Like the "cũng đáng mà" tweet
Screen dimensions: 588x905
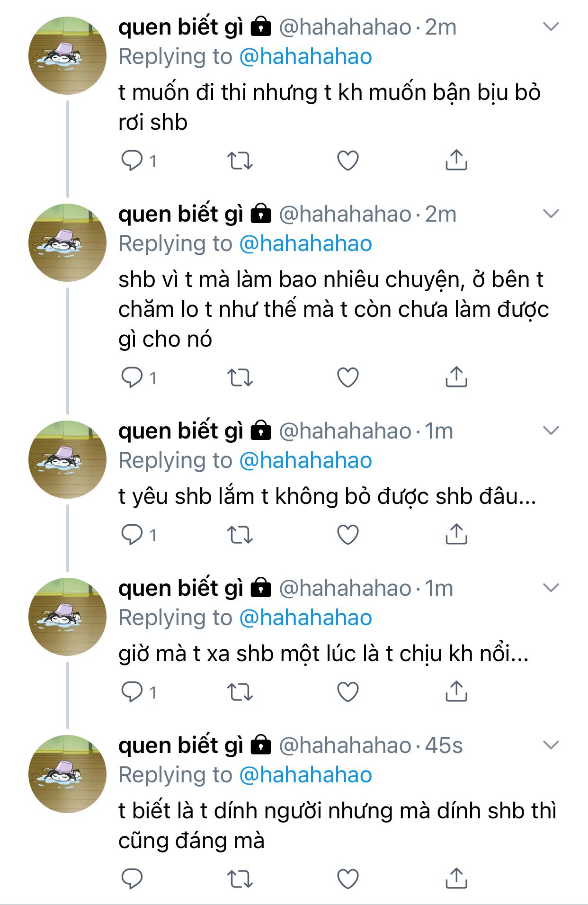tap(347, 878)
